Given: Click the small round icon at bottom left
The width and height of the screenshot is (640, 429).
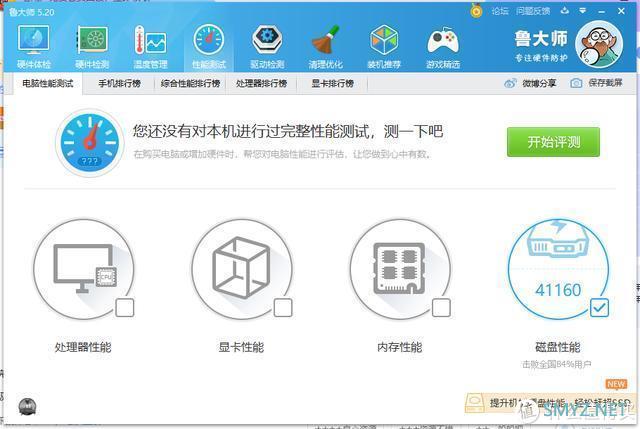Looking at the screenshot, I should point(27,407).
